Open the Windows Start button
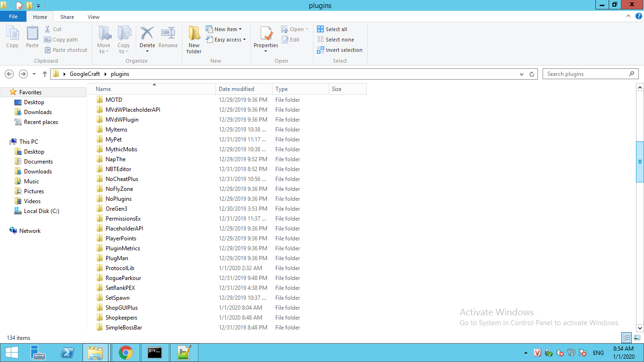644x362 pixels. (12, 353)
